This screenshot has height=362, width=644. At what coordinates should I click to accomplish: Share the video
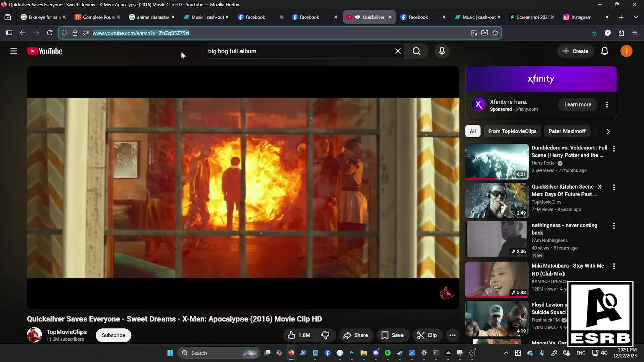pyautogui.click(x=356, y=335)
